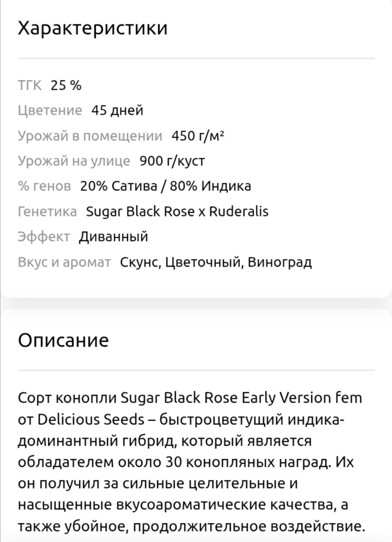Select the 45 дней flowering value
Image resolution: width=392 pixels, height=542 pixels.
pyautogui.click(x=117, y=110)
